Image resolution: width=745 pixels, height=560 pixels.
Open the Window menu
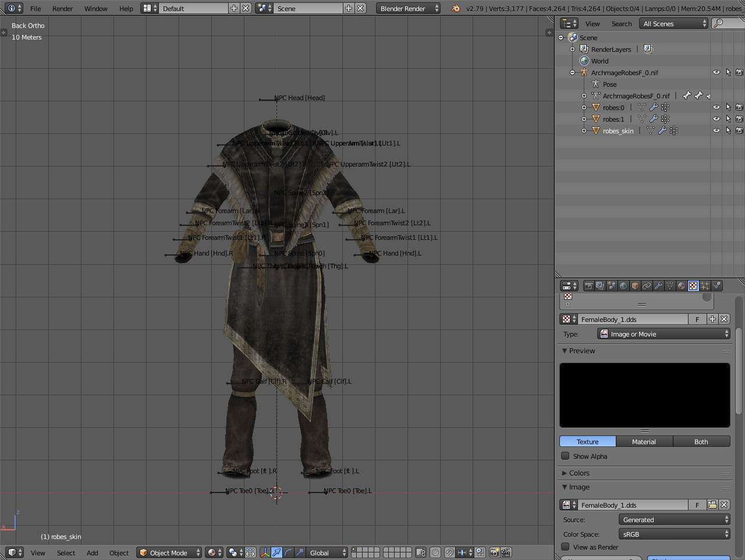(96, 8)
